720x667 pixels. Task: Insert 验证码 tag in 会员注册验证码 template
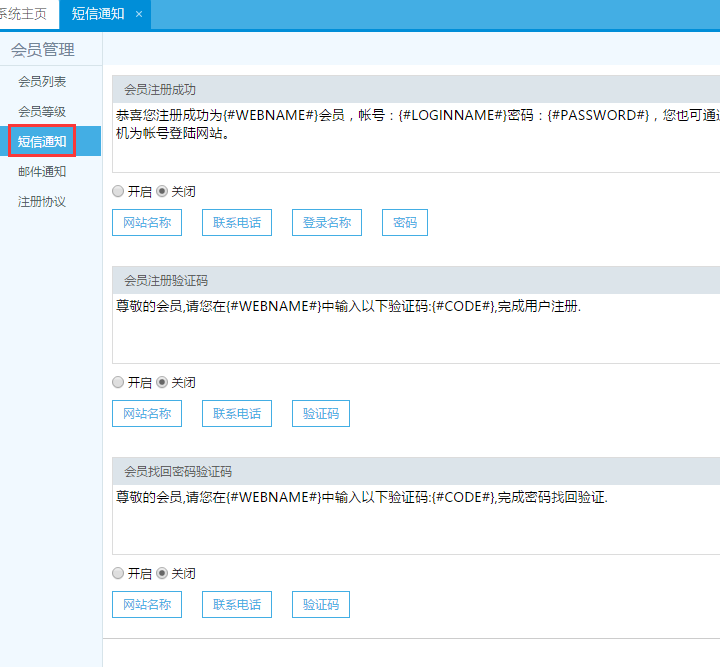321,414
